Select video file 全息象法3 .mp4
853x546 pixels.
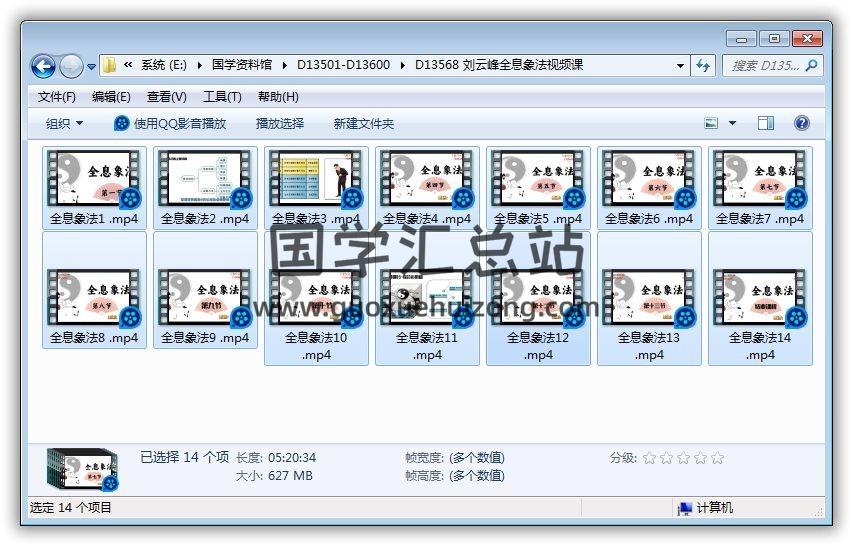316,188
